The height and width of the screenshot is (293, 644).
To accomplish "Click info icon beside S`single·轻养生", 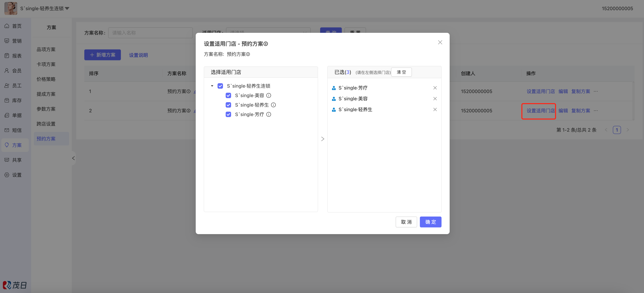I will click(273, 105).
